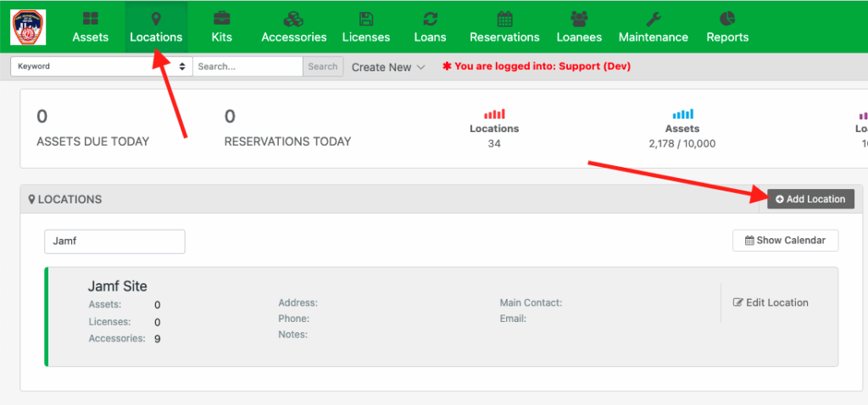
Task: Focus the Search... text field
Action: point(248,66)
